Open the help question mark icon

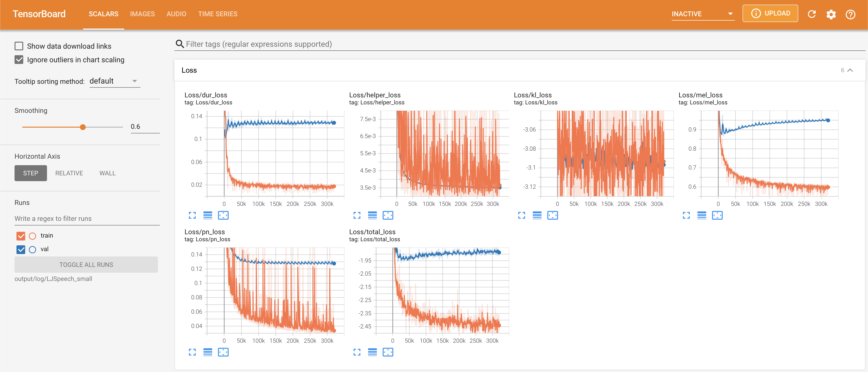coord(850,14)
